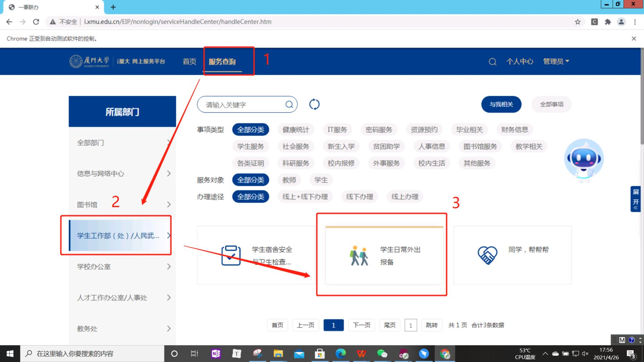Click the 请输入关键字 search input field

pyautogui.click(x=243, y=105)
